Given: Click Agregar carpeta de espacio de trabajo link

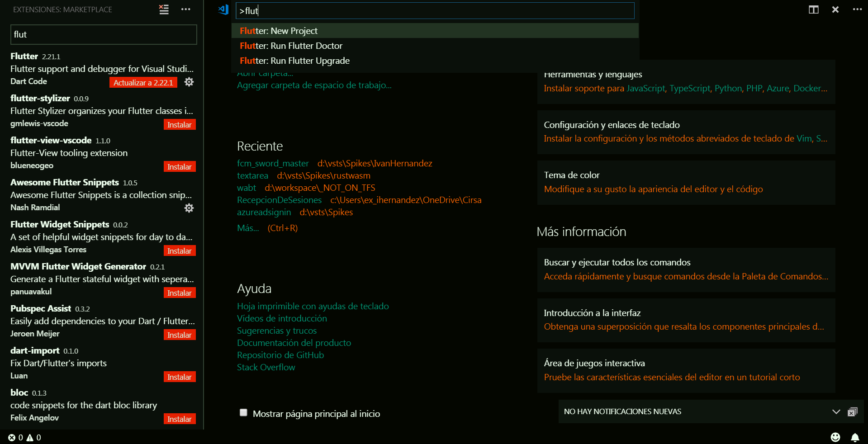Looking at the screenshot, I should click(x=314, y=85).
